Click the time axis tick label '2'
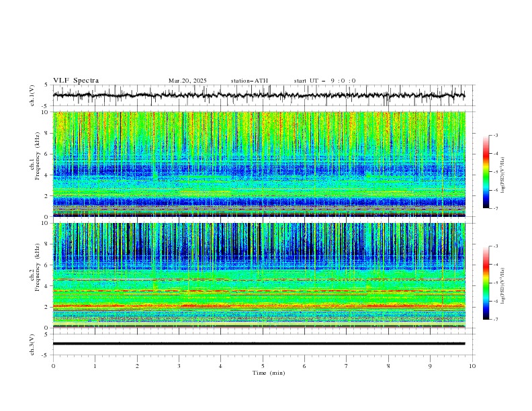The height and width of the screenshot is (411, 532). point(137,366)
